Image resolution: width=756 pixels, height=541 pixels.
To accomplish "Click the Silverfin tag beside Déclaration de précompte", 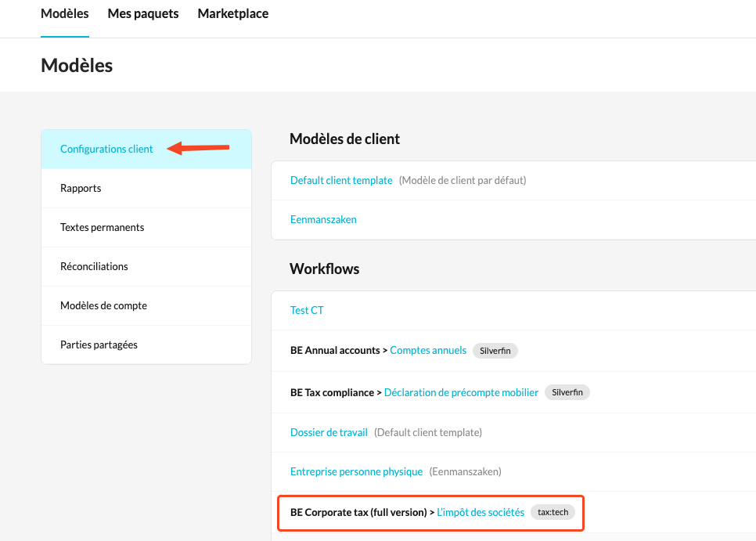I will pos(567,392).
